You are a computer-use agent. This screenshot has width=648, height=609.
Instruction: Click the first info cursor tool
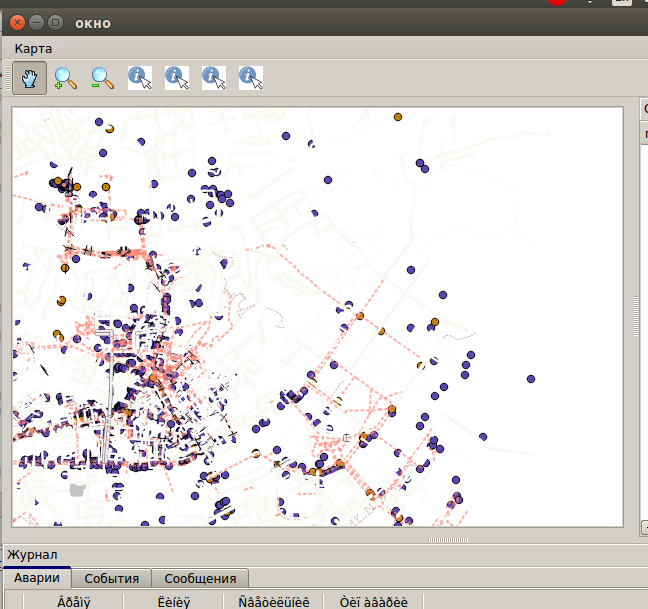click(x=140, y=78)
